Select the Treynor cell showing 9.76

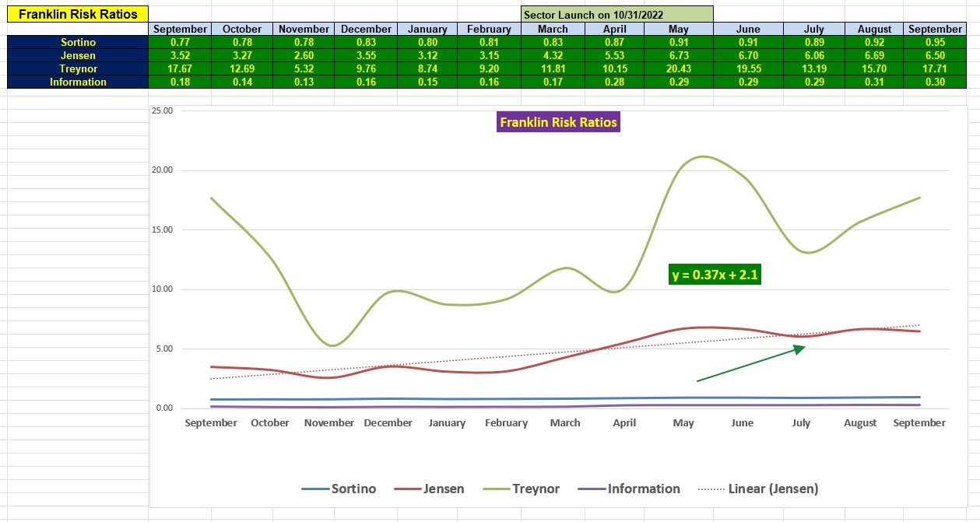tap(366, 68)
